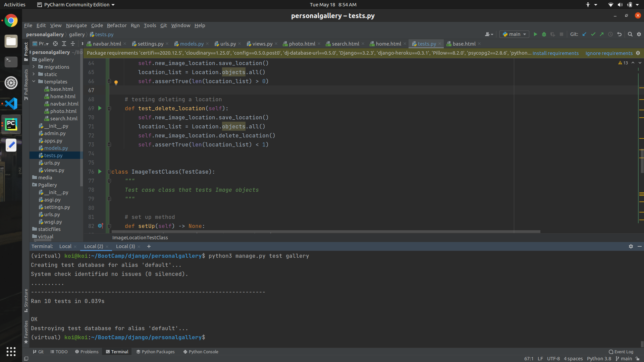Viewport: 644px width, 362px height.
Task: Open the Event Log
Action: tap(621, 352)
